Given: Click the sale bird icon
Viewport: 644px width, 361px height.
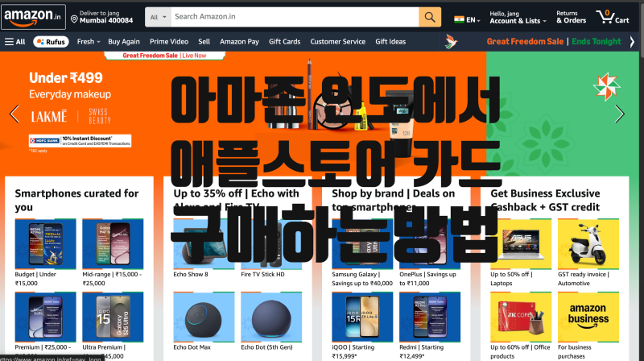Looking at the screenshot, I should [451, 42].
